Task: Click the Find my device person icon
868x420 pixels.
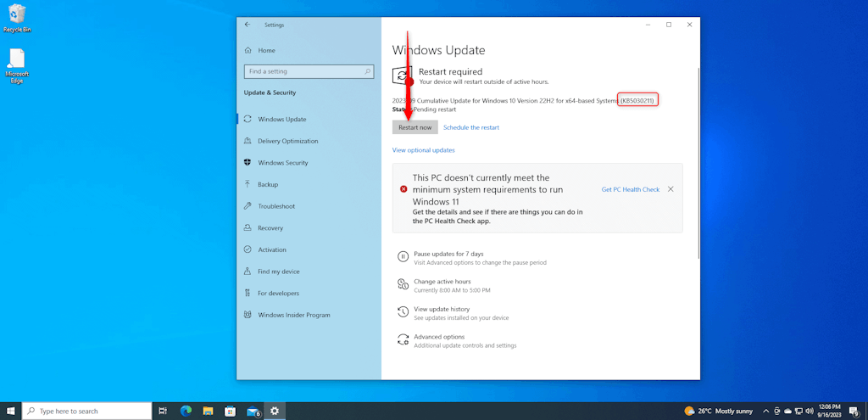Action: click(x=248, y=272)
